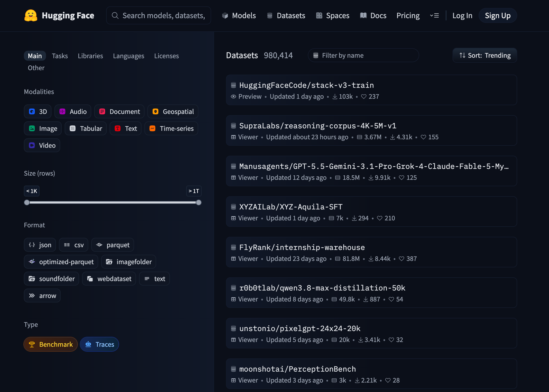The image size is (549, 392).
Task: Click the dataset icon beside stack-v3-train
Action: pos(233,85)
